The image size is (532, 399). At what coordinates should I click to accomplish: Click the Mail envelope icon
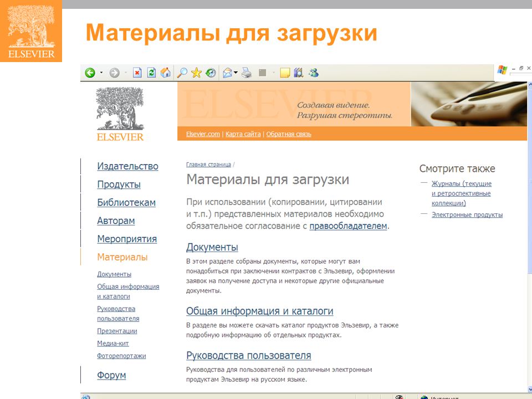[227, 73]
